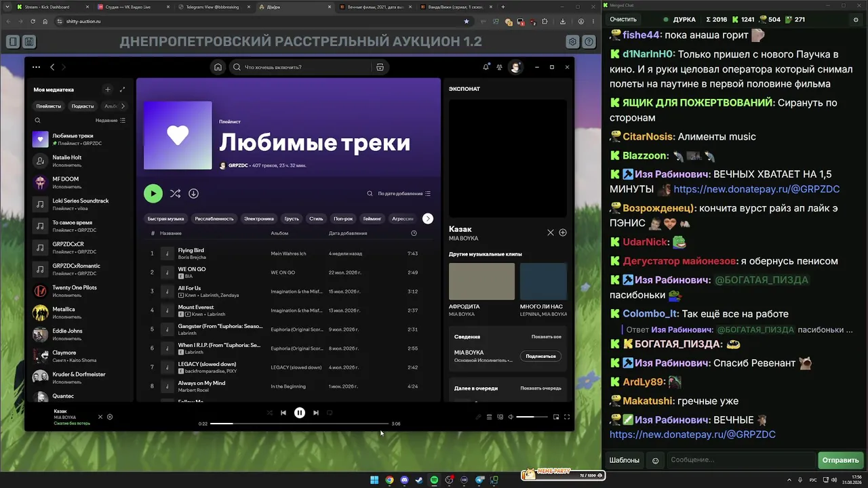Pause the current track
Screen dimensions: 868x488
click(300, 413)
